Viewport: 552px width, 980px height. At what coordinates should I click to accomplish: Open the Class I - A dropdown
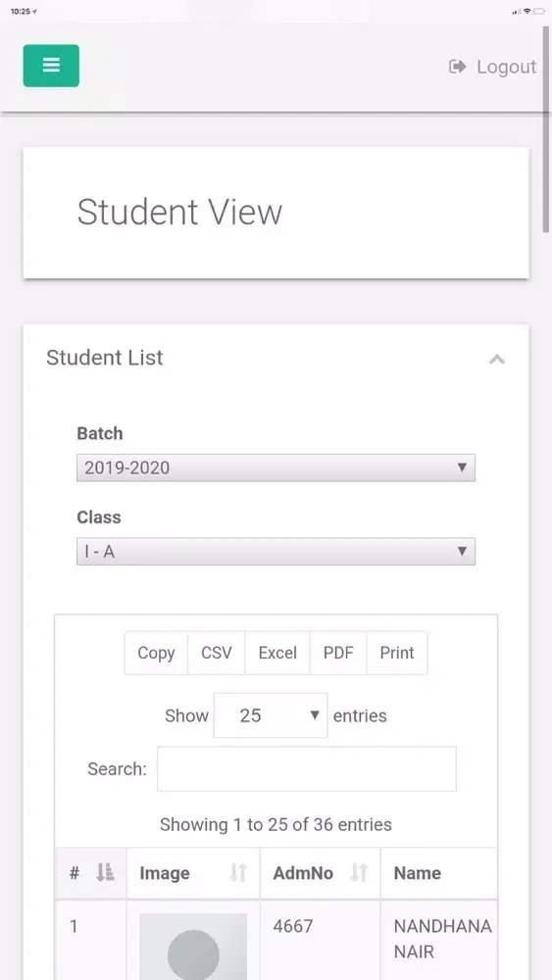[276, 551]
